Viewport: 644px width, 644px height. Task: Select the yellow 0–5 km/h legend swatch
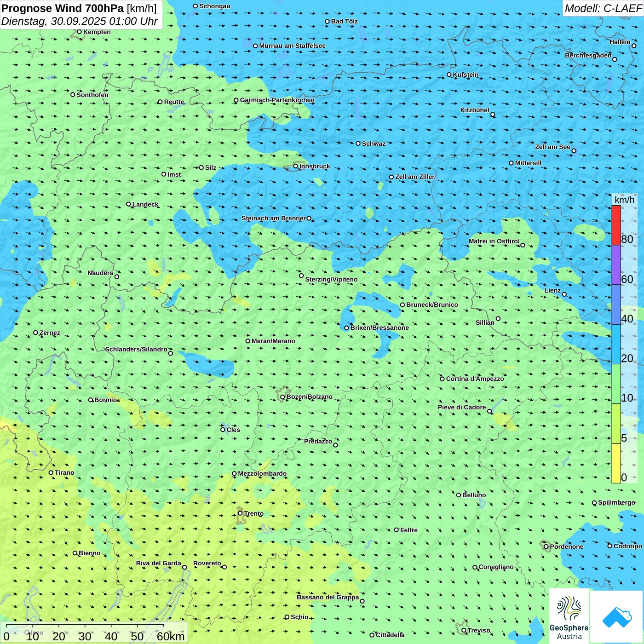pos(616,463)
